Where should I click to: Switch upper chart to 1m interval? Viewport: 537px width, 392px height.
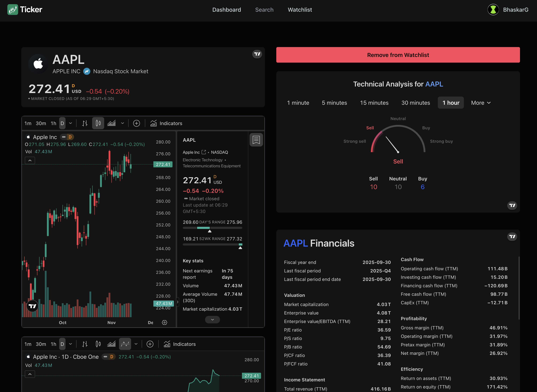(x=28, y=123)
